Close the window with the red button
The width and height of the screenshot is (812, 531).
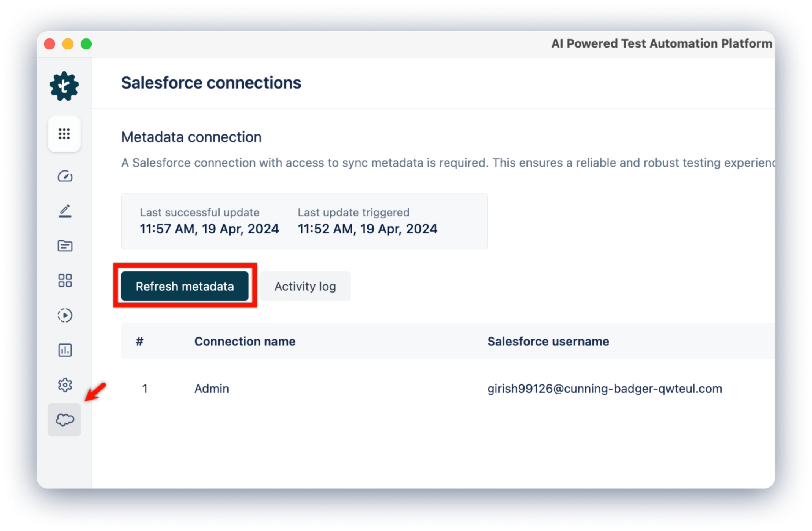tap(50, 44)
